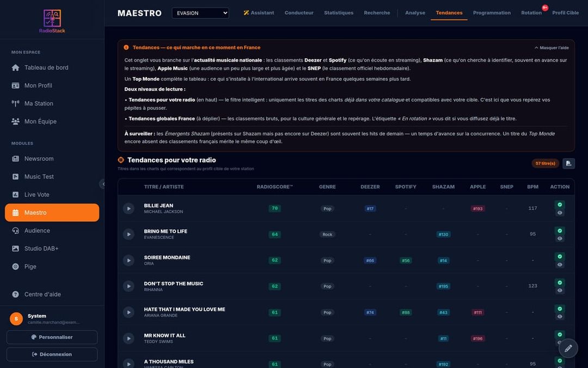This screenshot has width=588, height=368.
Task: Open Mon Profil in sidebar
Action: tap(52, 86)
